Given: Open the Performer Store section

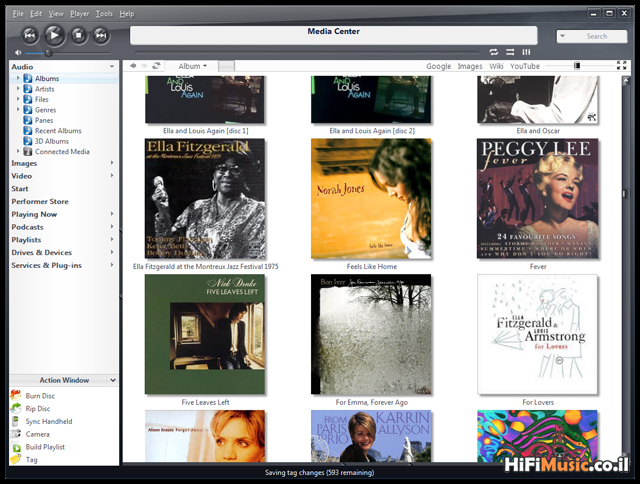Looking at the screenshot, I should pos(40,201).
